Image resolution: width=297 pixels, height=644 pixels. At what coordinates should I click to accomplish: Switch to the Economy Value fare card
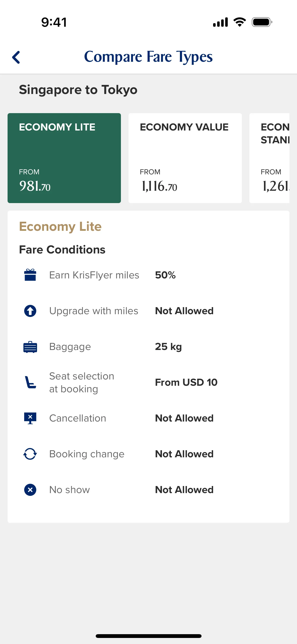coord(185,158)
